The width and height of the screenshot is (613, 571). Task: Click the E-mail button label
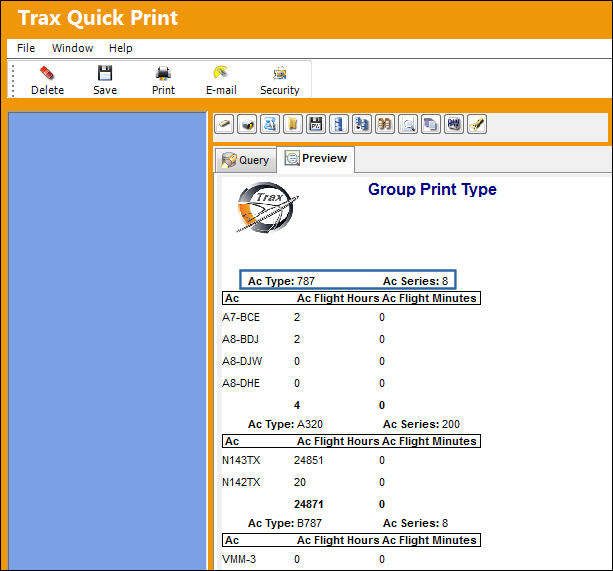click(x=221, y=90)
